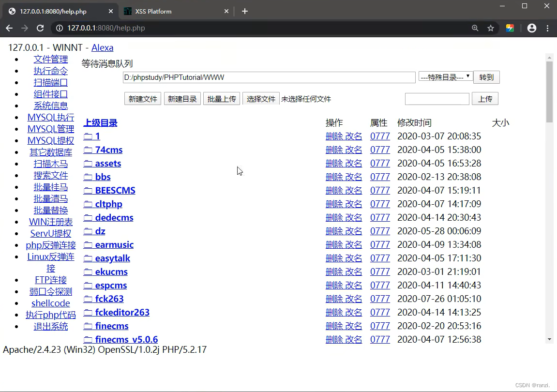Click the address bar URL
Screen dimensions: 557x392
pyautogui.click(x=106, y=28)
